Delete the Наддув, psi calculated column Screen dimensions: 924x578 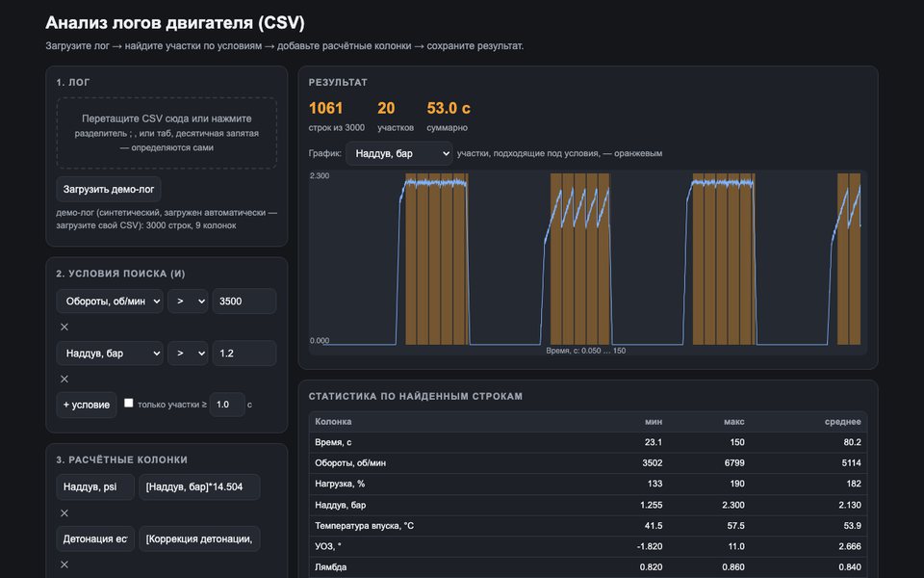click(x=64, y=513)
